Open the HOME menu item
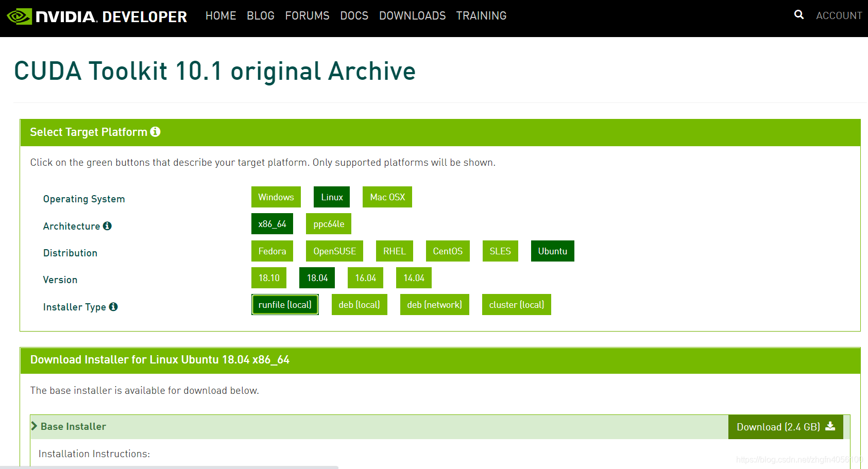The image size is (868, 469). [220, 16]
